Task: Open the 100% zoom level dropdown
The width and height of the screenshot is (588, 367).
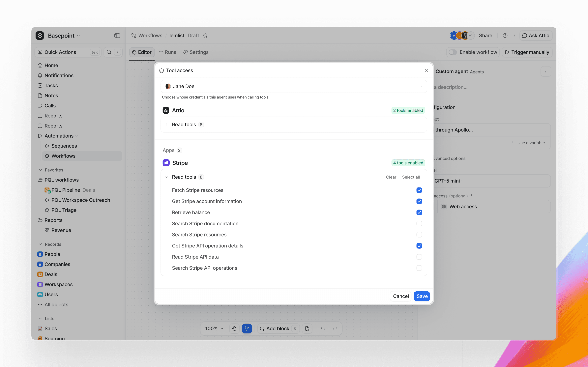Action: [214, 328]
